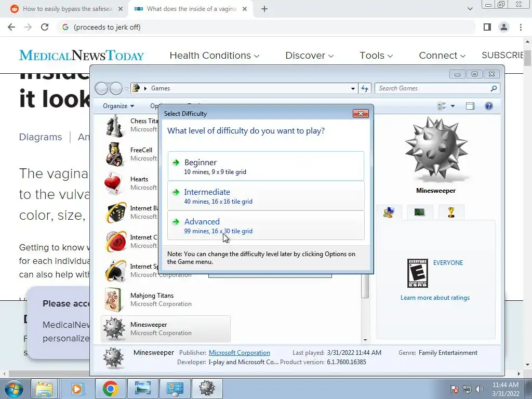Open the change view dropdown arrow
The height and width of the screenshot is (399, 532).
click(453, 106)
